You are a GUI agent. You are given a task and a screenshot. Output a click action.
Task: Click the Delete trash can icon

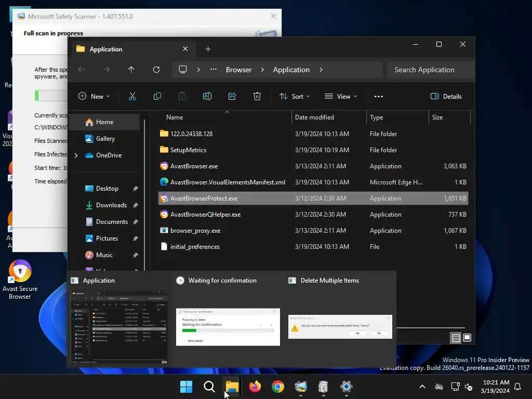coord(257,96)
